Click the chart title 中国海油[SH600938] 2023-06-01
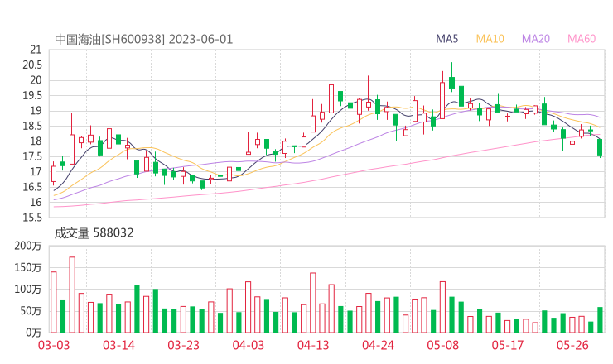Image resolution: width=613 pixels, height=364 pixels. pyautogui.click(x=144, y=39)
